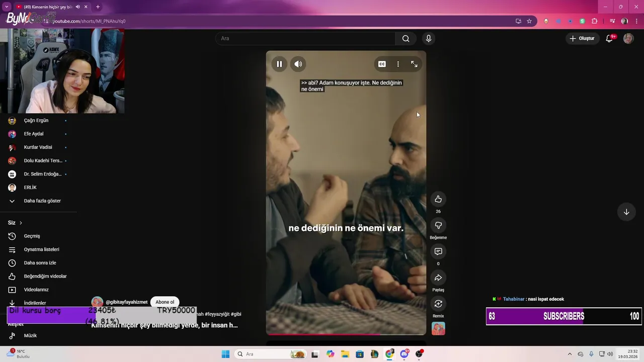
Task: Dislike the video with Beğenme button
Action: pos(438,225)
